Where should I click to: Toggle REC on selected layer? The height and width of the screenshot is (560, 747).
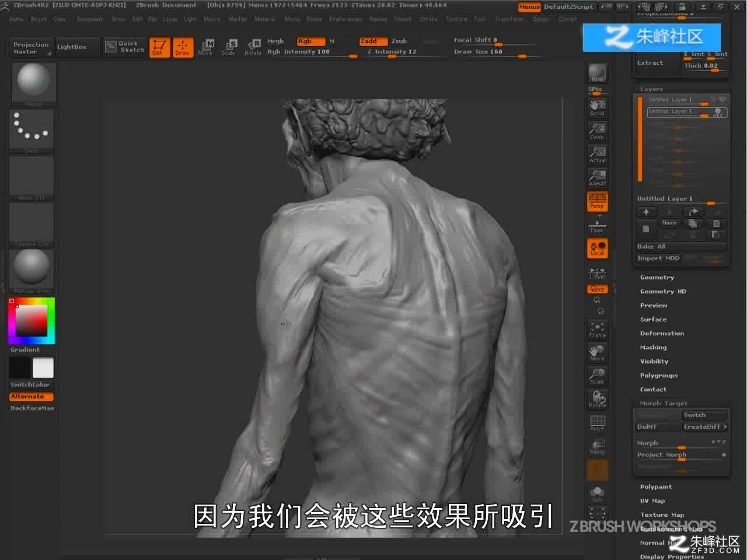(718, 113)
